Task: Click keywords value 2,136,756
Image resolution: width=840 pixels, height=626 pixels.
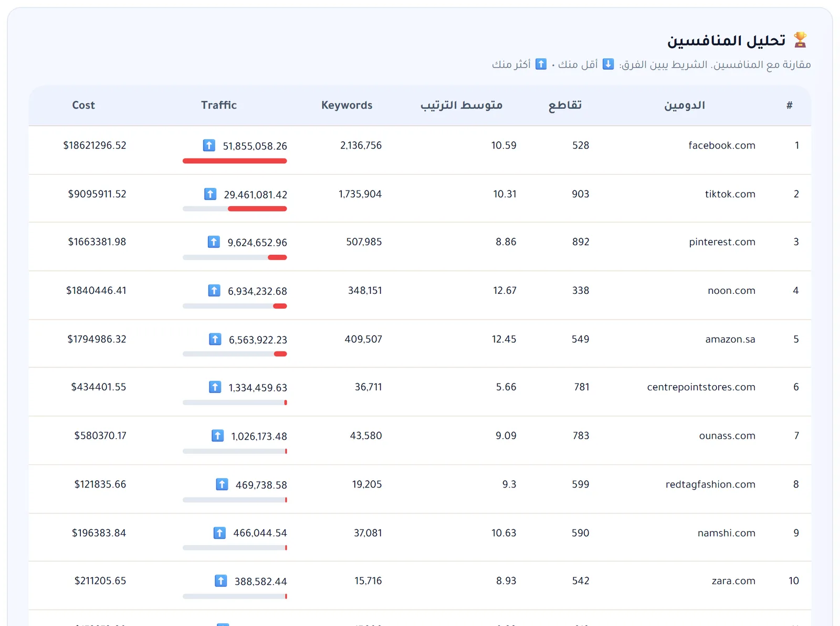Action: tap(361, 145)
